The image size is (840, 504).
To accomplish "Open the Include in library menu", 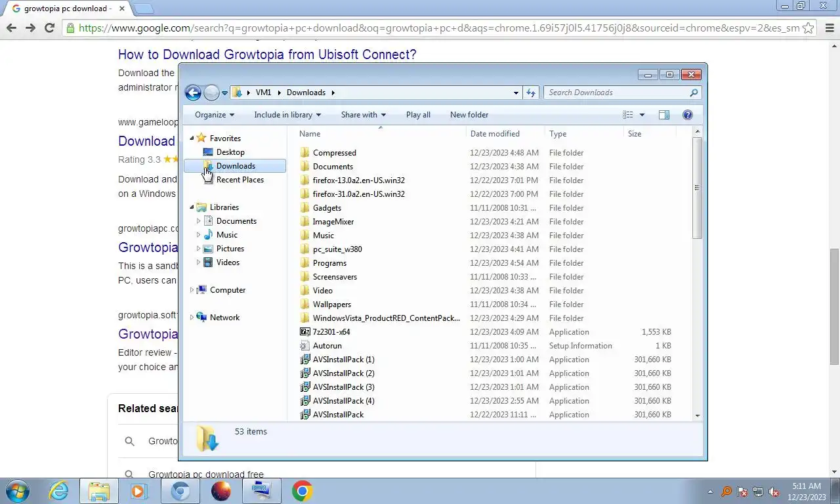I will pos(287,115).
